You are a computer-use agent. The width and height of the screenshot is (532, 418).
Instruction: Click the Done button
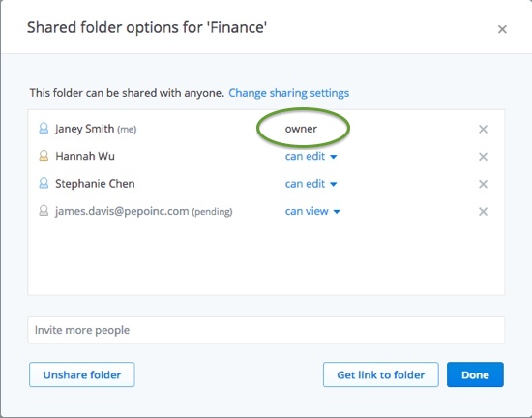click(x=475, y=374)
